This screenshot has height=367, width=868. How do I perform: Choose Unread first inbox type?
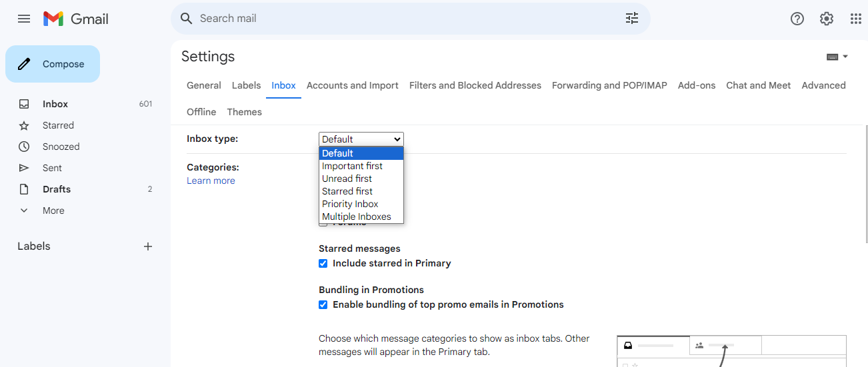[361, 179]
